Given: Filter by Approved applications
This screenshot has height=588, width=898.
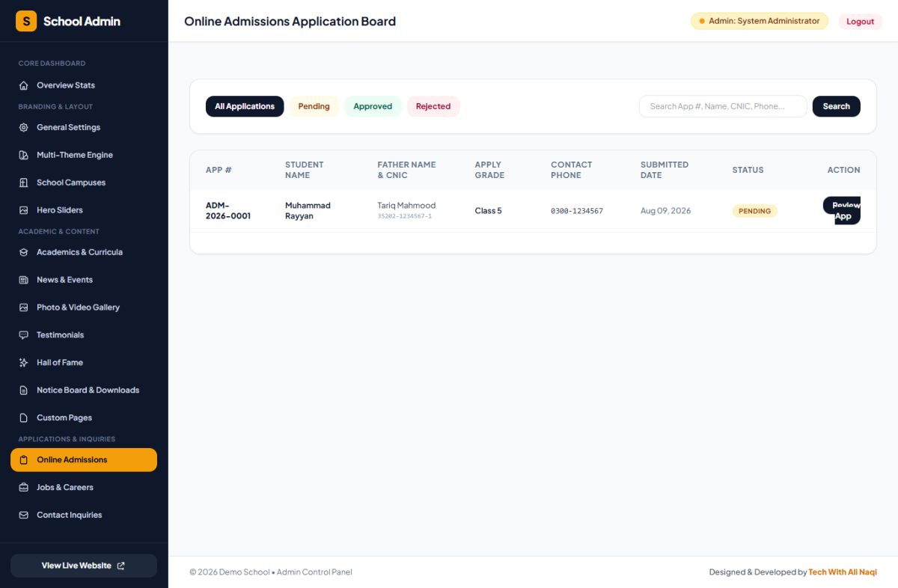Looking at the screenshot, I should (x=373, y=106).
